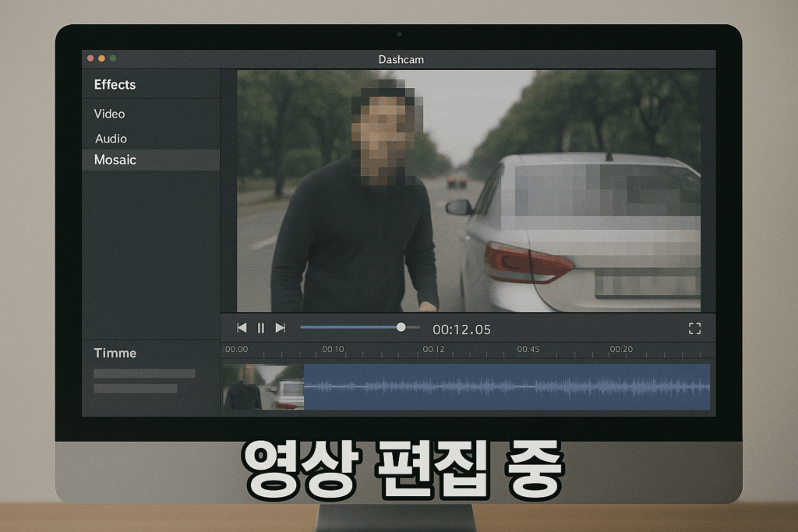Click the playback progress slider handle
Screen dimensions: 798x532
click(x=400, y=327)
